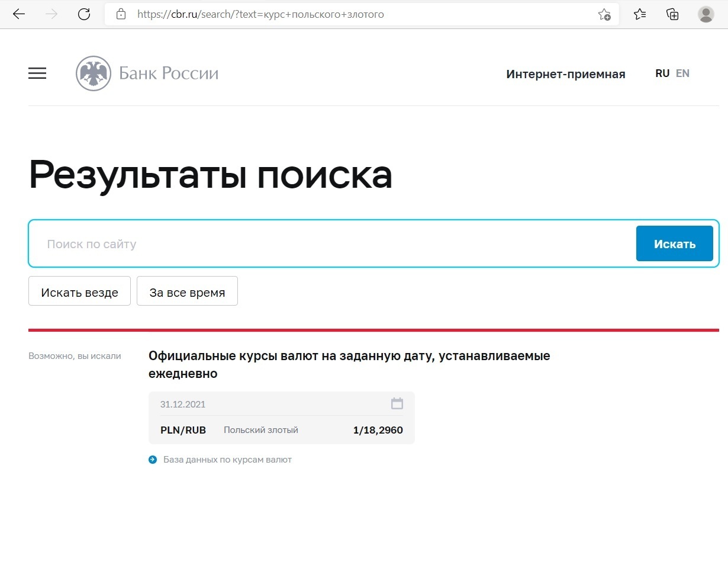Viewport: 728px width, 571px height.
Task: Open the browser Collections icon
Action: [672, 14]
